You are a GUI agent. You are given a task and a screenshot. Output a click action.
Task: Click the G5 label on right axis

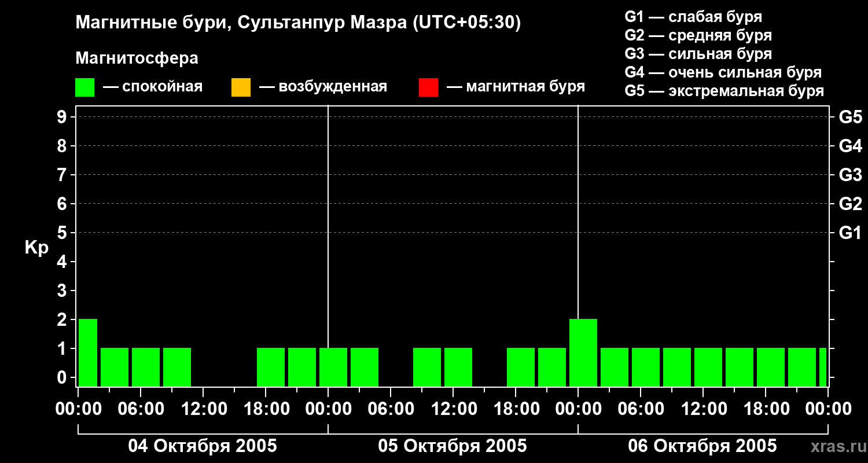[x=851, y=117]
